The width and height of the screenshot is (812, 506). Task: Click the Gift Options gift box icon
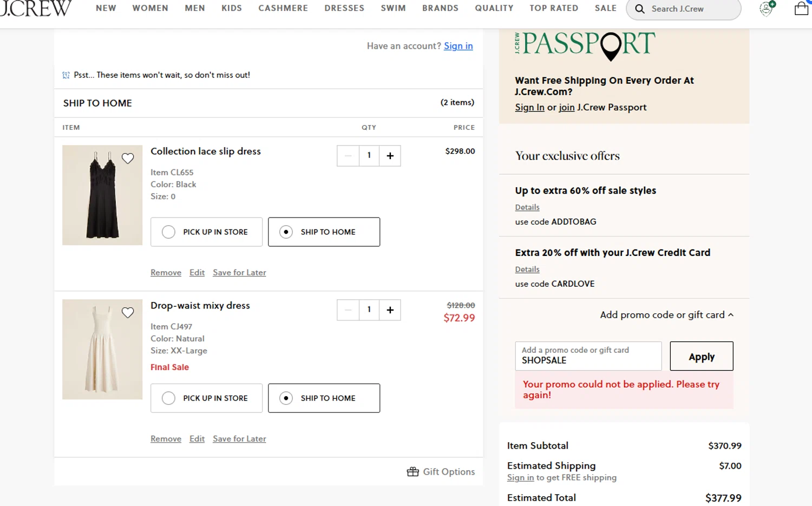tap(412, 472)
